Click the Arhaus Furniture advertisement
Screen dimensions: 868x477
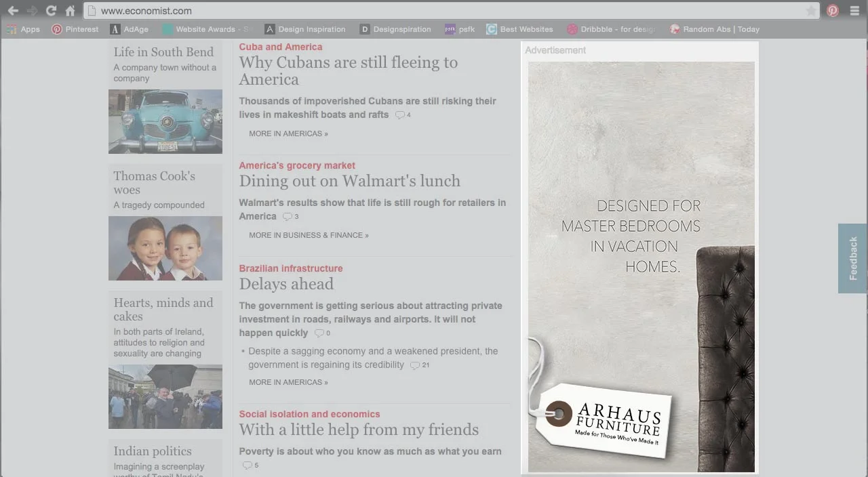pyautogui.click(x=642, y=267)
